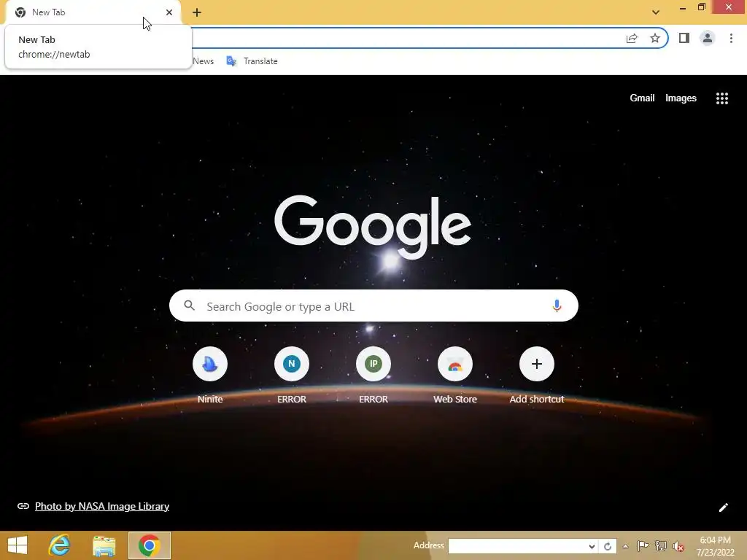Customize this page with pencil icon

tap(723, 507)
